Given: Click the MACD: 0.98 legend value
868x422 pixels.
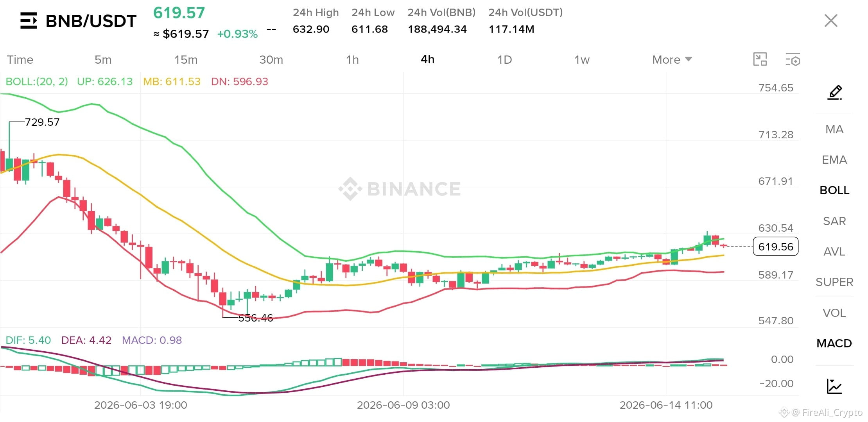Looking at the screenshot, I should (x=152, y=340).
